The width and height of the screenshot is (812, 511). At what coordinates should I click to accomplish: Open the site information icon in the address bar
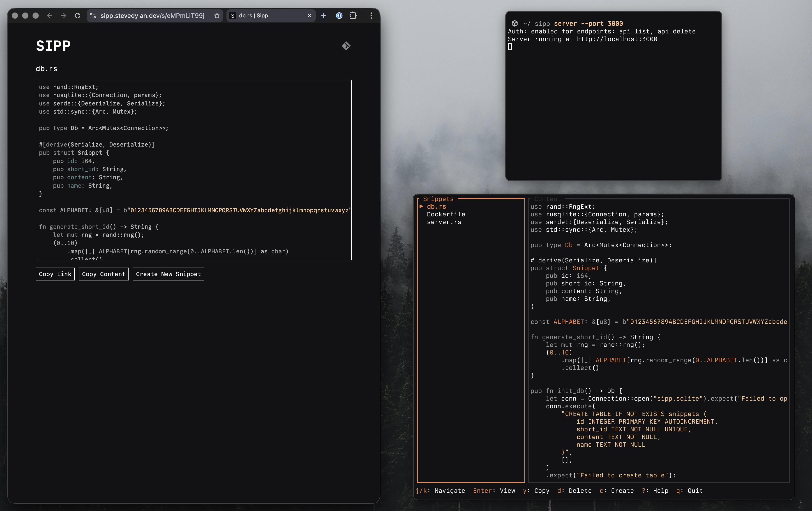[x=93, y=16]
